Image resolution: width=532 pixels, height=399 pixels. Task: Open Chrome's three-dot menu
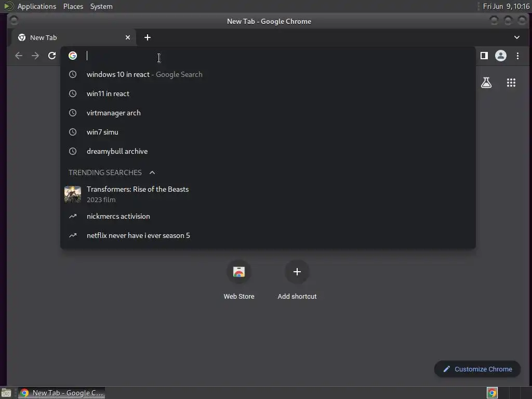point(518,56)
